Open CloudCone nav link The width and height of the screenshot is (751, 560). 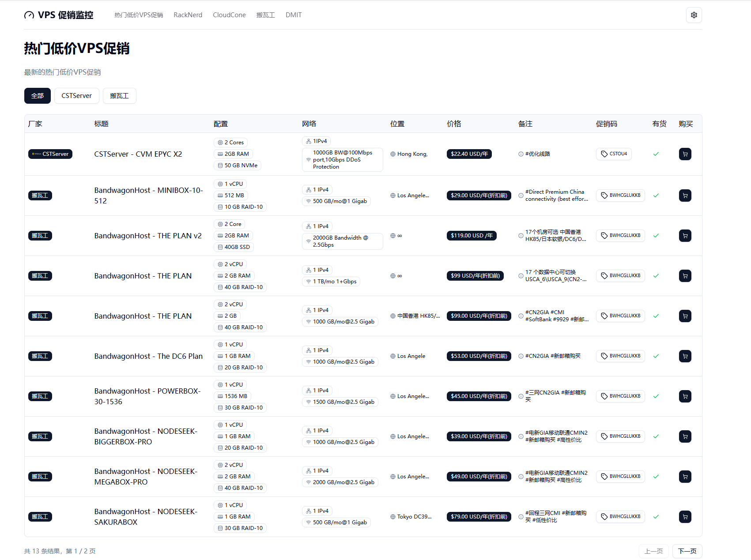pos(229,15)
